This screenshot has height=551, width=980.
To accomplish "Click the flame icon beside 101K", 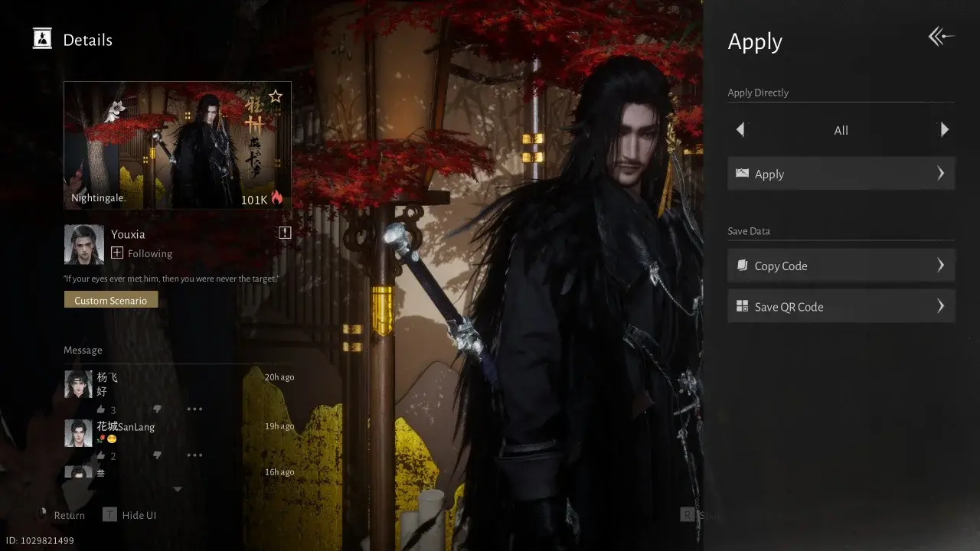I will pos(276,197).
